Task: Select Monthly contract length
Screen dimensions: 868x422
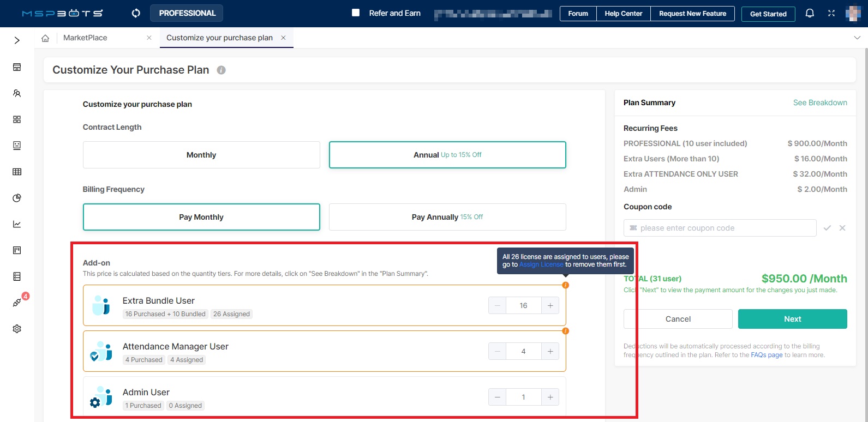Action: [201, 155]
